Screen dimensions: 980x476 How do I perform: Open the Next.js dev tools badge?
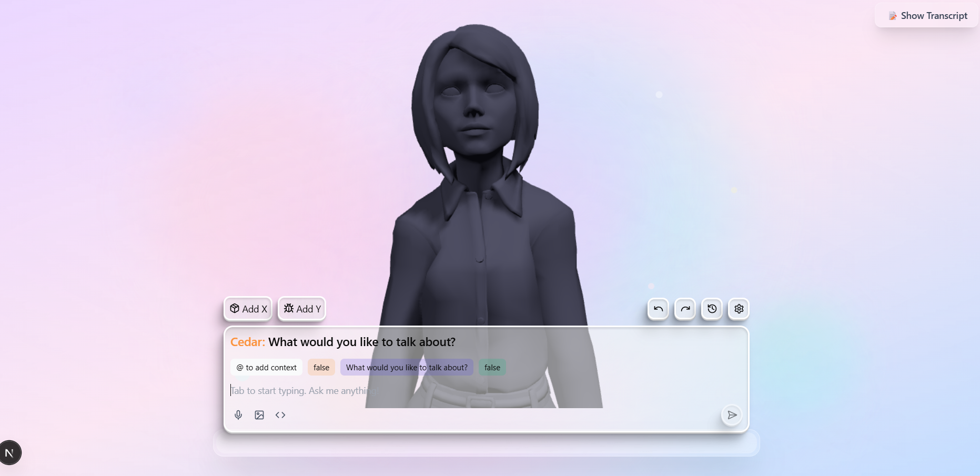[9, 452]
